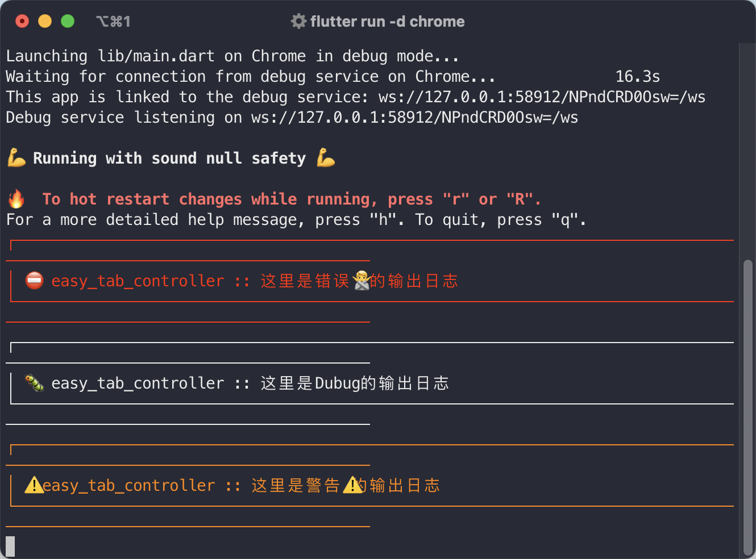Viewport: 756px width, 559px height.
Task: Click the warning emoji inside the warning log text
Action: (x=351, y=485)
